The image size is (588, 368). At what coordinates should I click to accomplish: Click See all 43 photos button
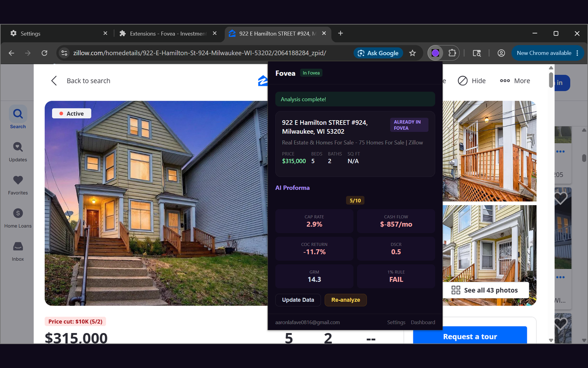(x=485, y=290)
